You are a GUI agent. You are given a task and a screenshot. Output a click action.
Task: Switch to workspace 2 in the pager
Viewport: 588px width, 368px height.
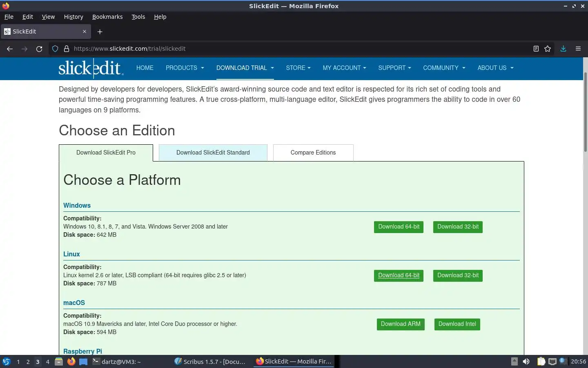(x=28, y=361)
